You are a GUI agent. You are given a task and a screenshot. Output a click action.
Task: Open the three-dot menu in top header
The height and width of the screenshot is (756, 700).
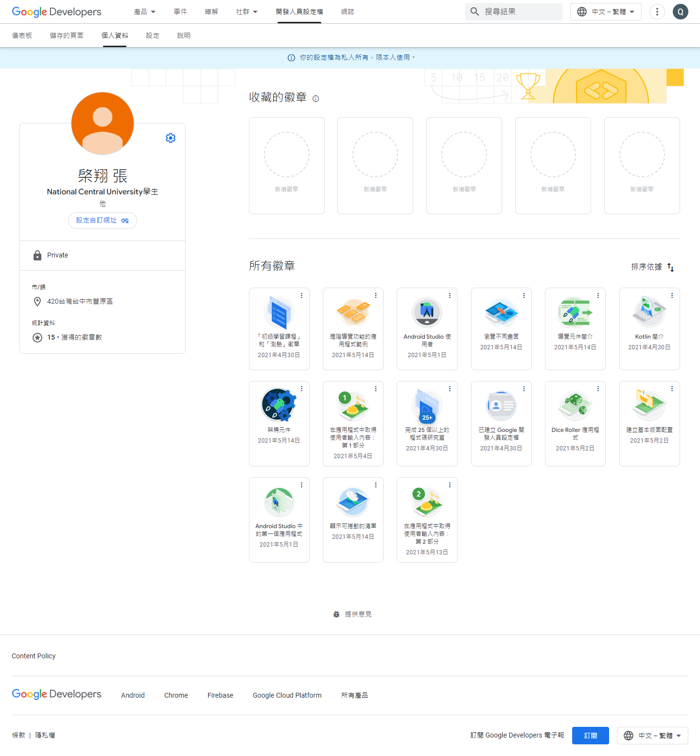[657, 12]
